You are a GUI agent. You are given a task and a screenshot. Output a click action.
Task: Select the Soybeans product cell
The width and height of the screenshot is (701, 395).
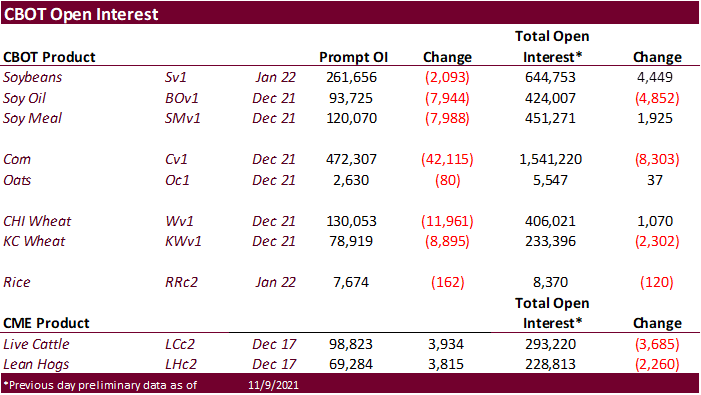(x=33, y=77)
